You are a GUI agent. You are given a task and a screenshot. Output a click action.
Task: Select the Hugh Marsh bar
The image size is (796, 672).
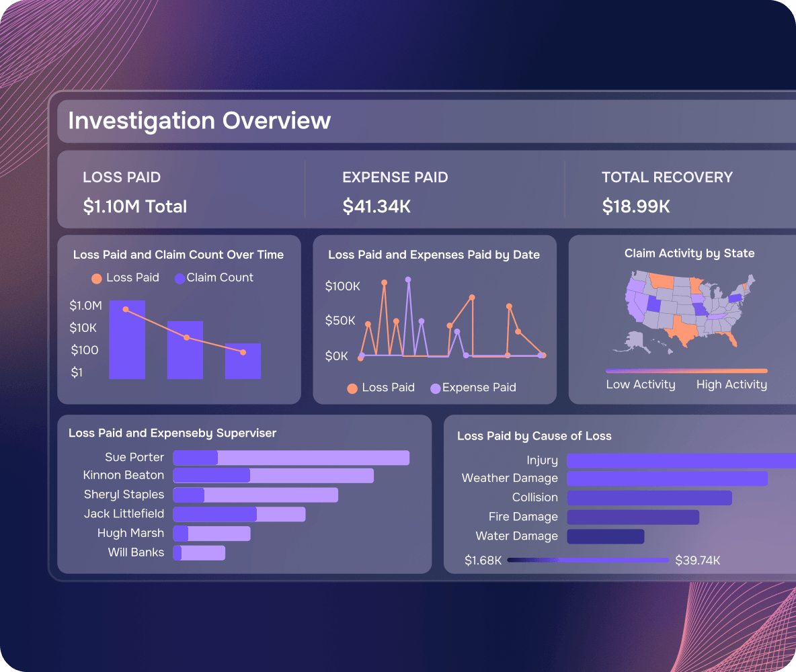point(212,534)
